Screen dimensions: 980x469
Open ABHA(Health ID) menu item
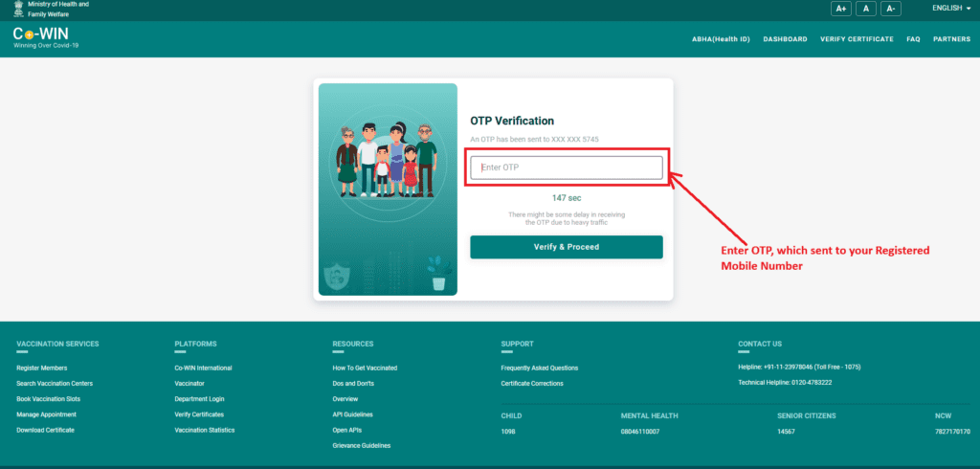[x=721, y=39]
